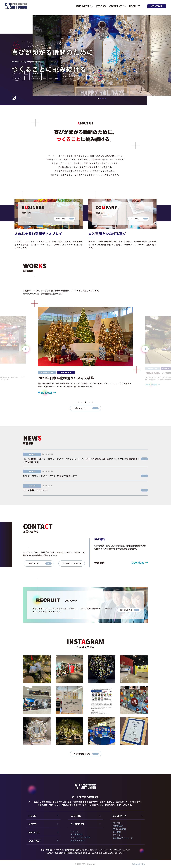Select the first works carousel dot
The width and height of the screenshot is (171, 868).
tap(78, 402)
